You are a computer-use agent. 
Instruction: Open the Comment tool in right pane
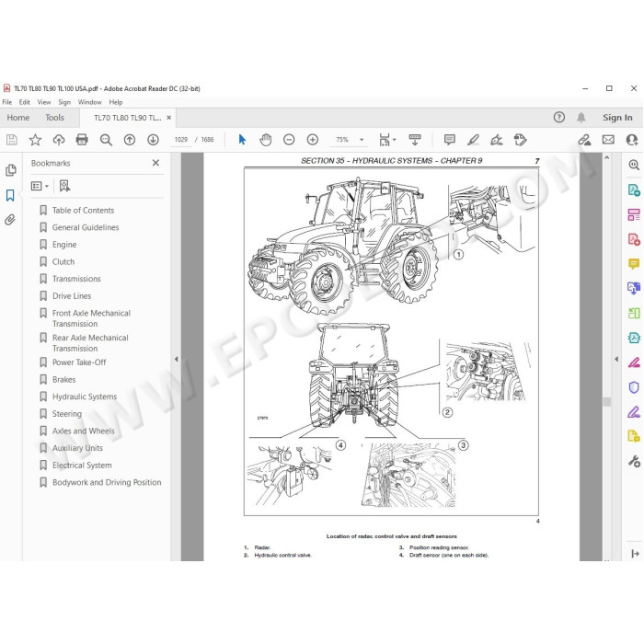(x=634, y=263)
